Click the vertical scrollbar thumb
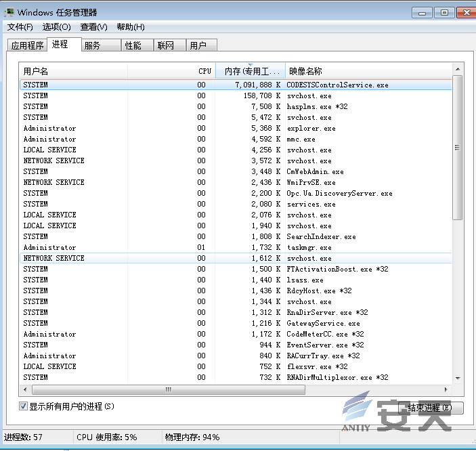Viewport: 476px width, 451px height. click(458, 148)
